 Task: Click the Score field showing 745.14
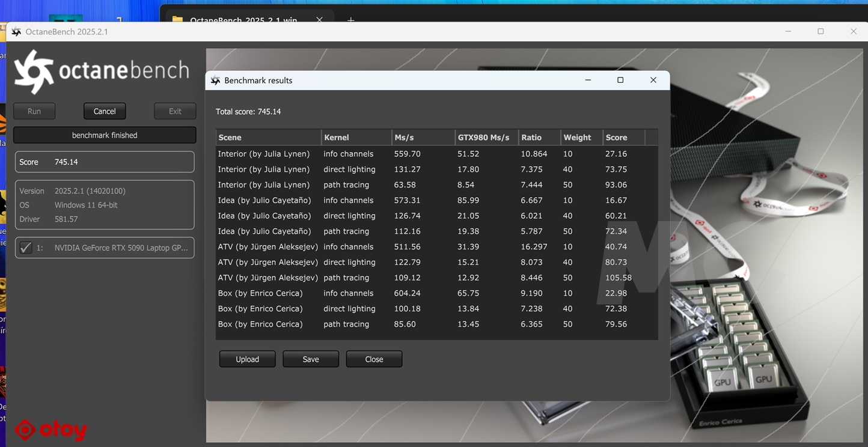pyautogui.click(x=104, y=162)
